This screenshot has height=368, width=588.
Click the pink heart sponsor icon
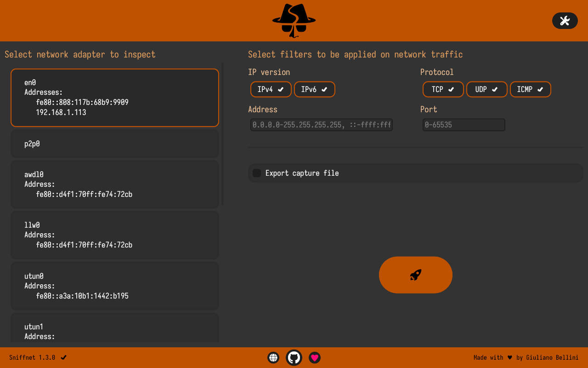[315, 357]
